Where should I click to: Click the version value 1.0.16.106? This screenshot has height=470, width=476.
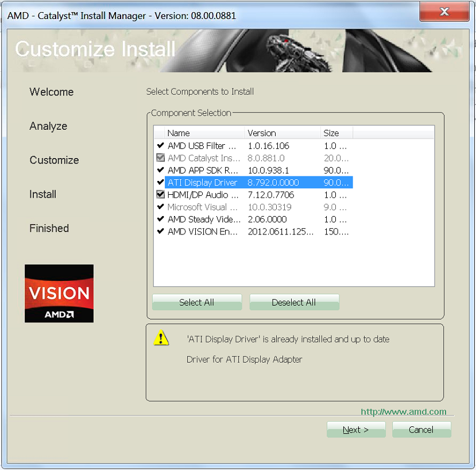(269, 146)
